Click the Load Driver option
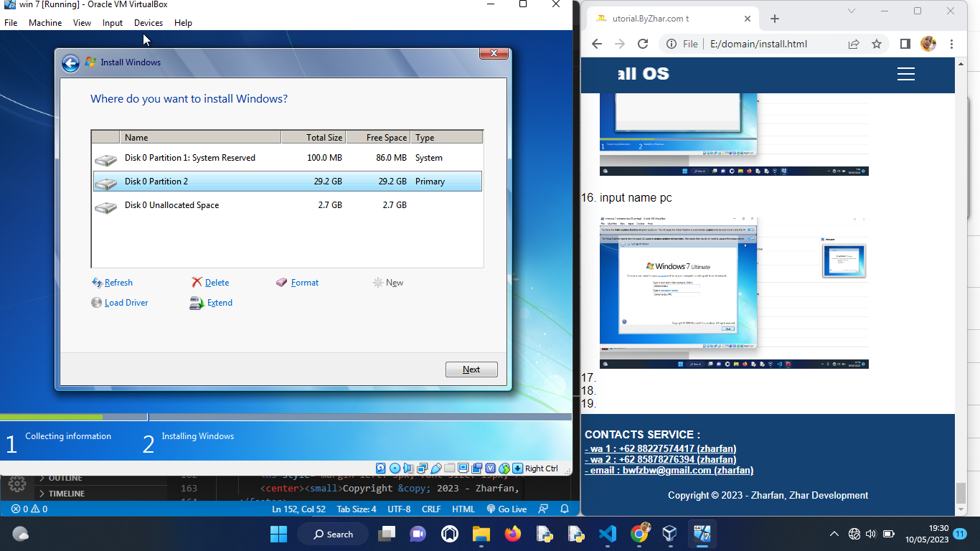Screen dimensions: 980x551 120,303
